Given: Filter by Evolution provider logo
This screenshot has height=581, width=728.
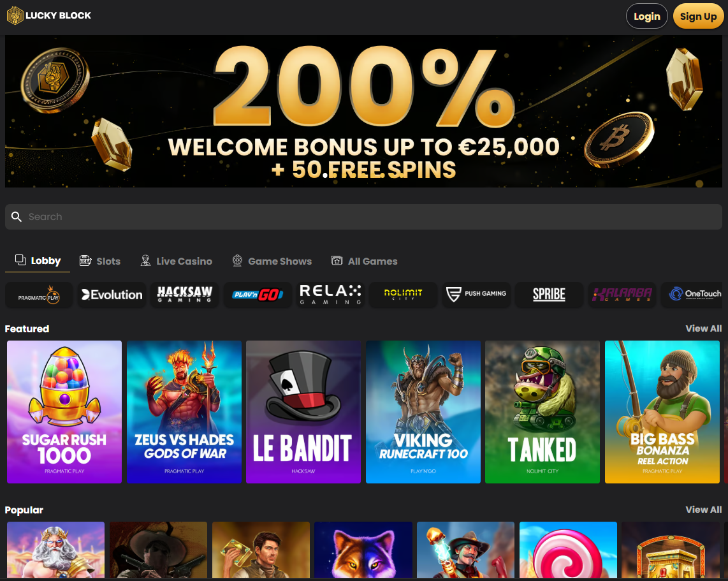Looking at the screenshot, I should point(112,295).
